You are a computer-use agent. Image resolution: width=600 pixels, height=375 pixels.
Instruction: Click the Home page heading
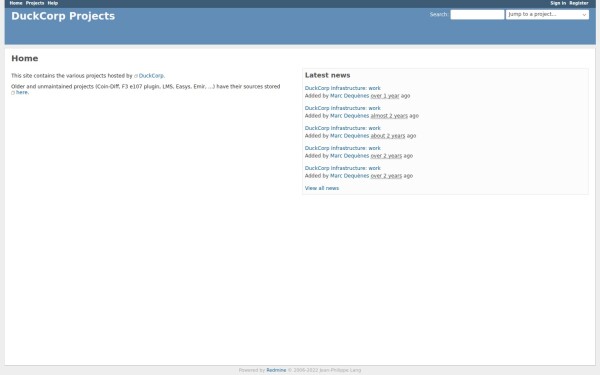tap(24, 59)
